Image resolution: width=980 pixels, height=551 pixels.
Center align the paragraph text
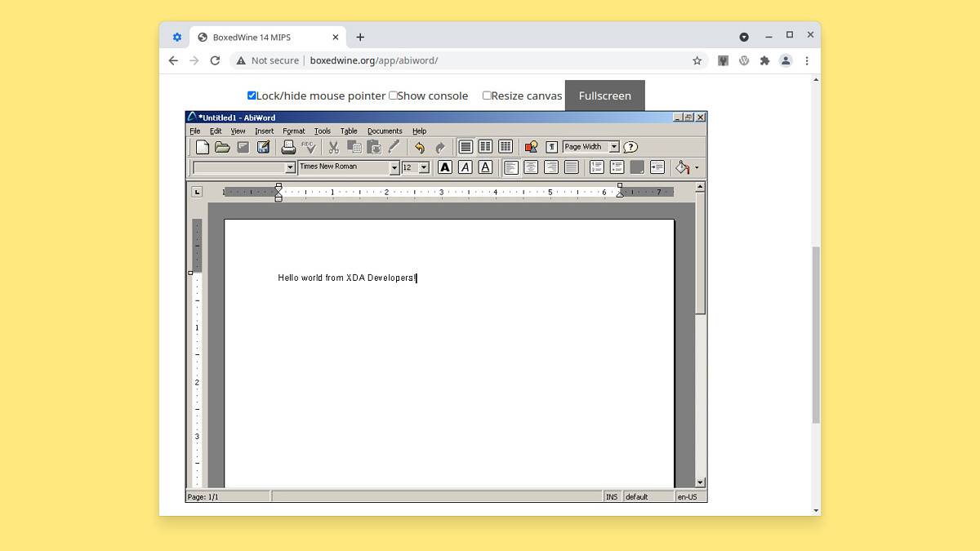tap(531, 167)
